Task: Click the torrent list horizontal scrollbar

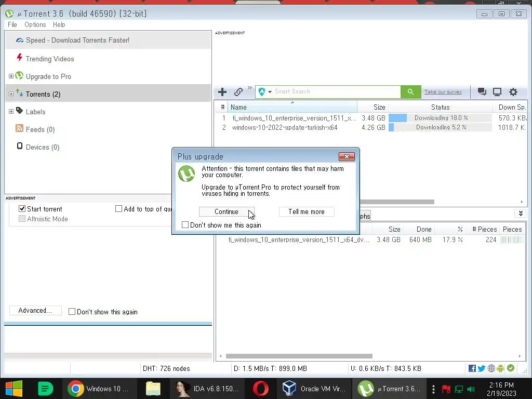Action: 397,202
